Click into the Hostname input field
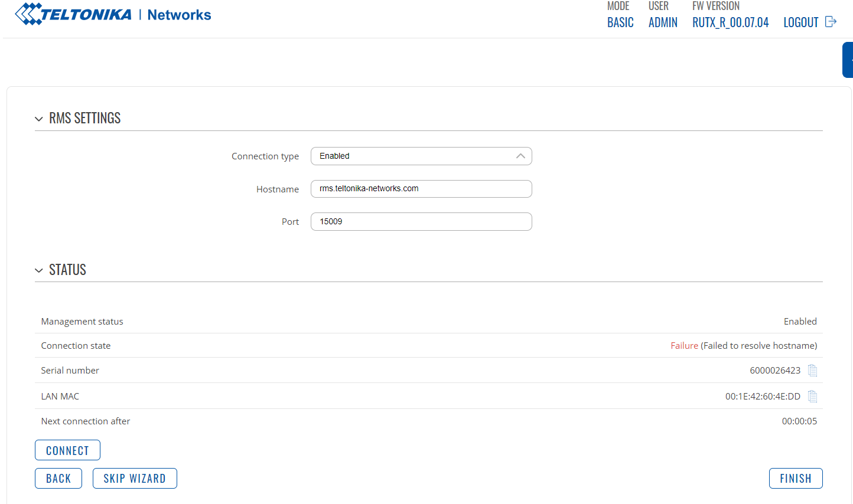The height and width of the screenshot is (504, 853). click(421, 189)
